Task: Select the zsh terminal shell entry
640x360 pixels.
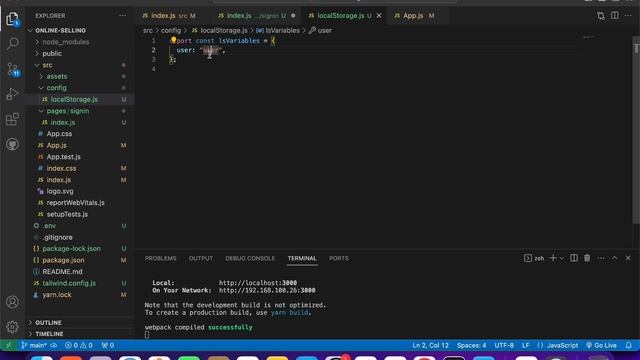Action: point(534,258)
